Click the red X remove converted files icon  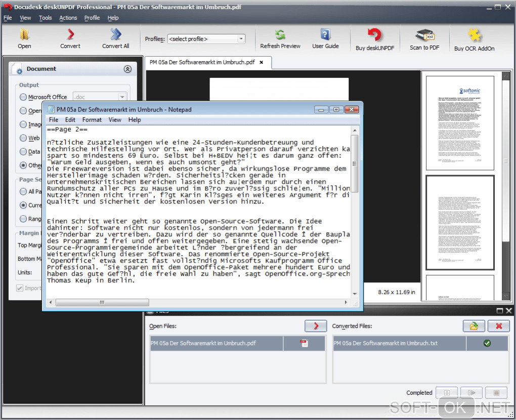tap(499, 326)
